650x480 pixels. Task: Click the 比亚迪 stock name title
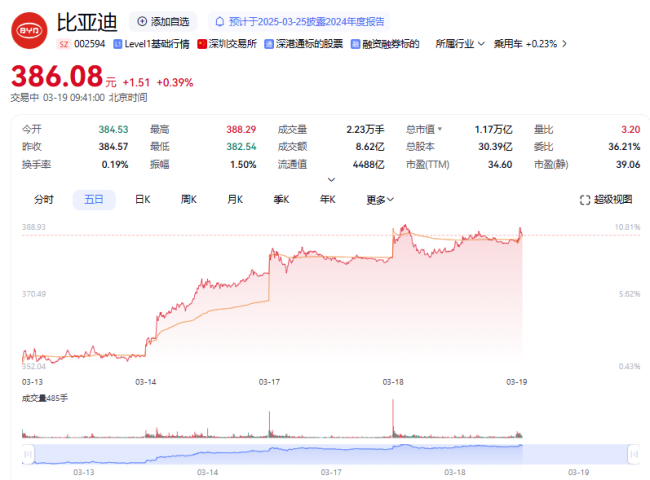click(x=87, y=22)
